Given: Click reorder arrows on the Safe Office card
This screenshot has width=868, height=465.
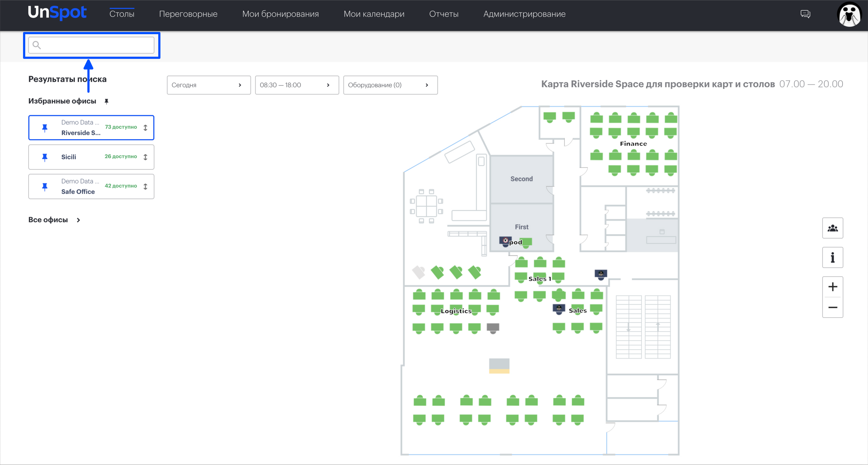Looking at the screenshot, I should pyautogui.click(x=145, y=186).
